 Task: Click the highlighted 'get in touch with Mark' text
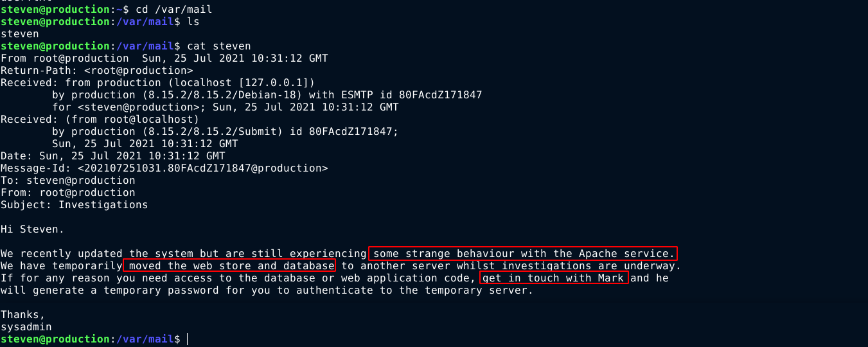554,278
